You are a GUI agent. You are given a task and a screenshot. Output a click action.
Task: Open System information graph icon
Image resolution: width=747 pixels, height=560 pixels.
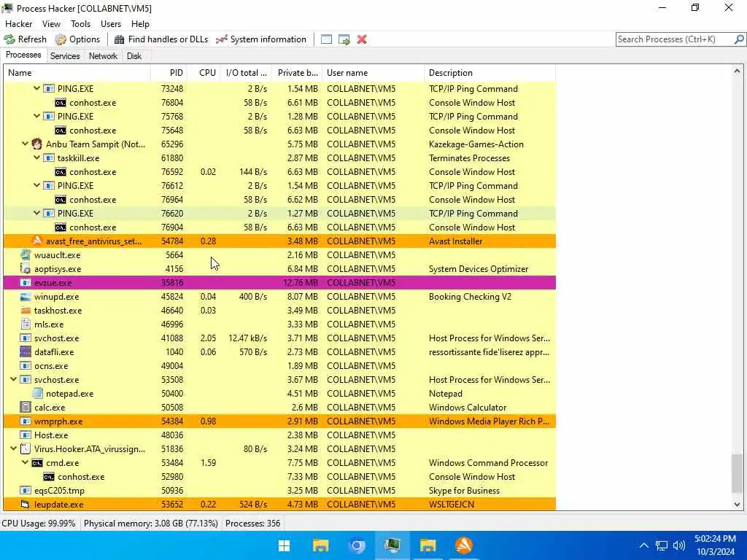point(222,39)
